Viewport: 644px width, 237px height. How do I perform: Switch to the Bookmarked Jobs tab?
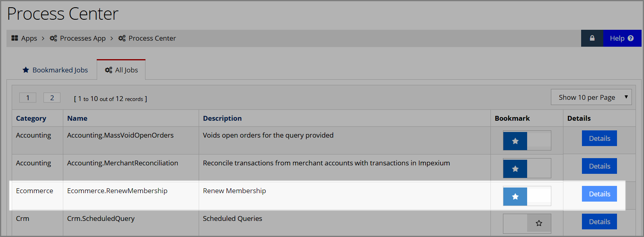pyautogui.click(x=55, y=70)
